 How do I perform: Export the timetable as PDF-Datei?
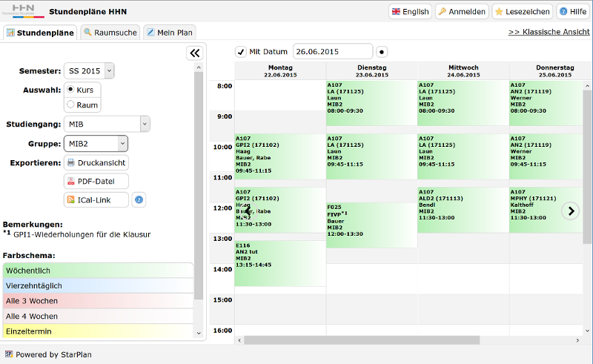(96, 181)
